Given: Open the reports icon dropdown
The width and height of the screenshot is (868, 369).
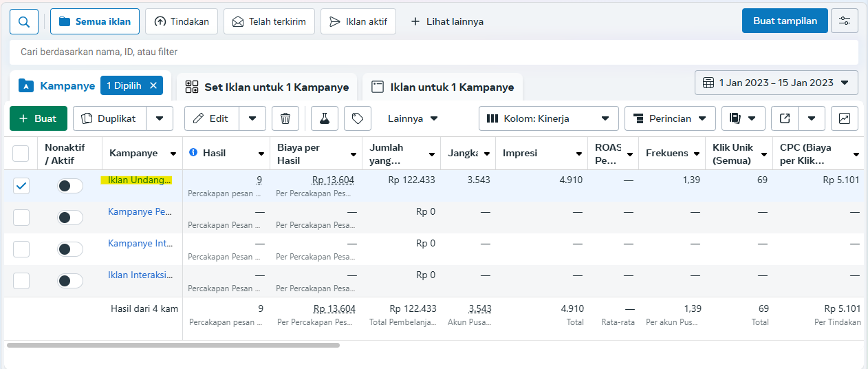Looking at the screenshot, I should (x=743, y=118).
